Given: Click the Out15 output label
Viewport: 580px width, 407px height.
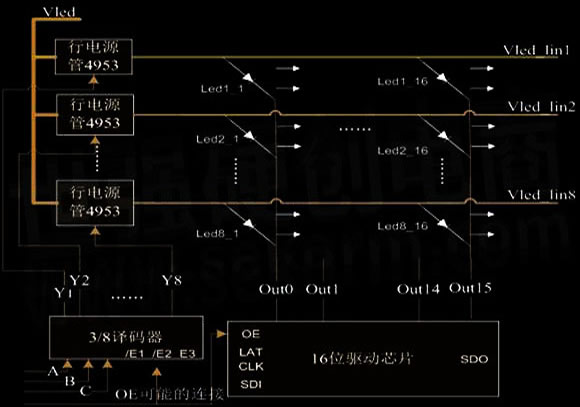Looking at the screenshot, I should tap(470, 288).
